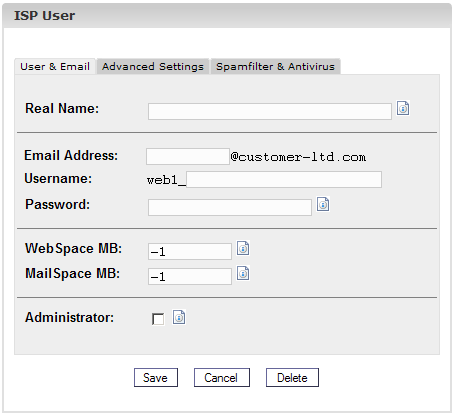This screenshot has height=416, width=454.
Task: Click the Save button
Action: (156, 378)
